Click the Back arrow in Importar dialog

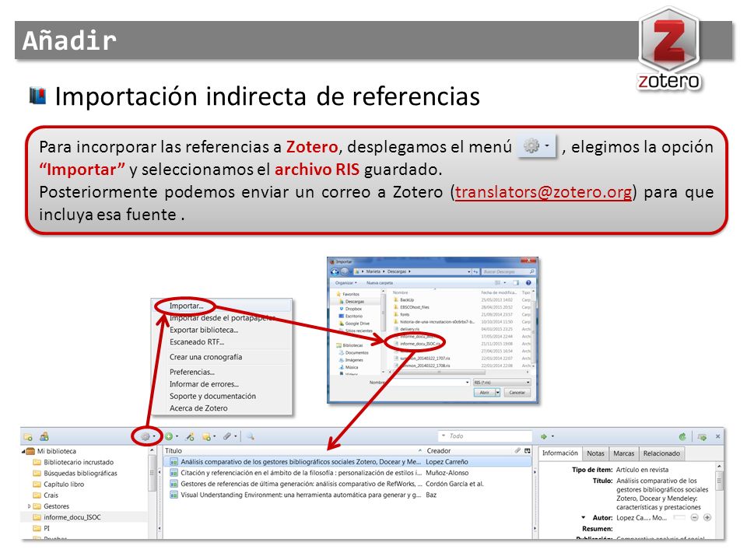pyautogui.click(x=335, y=271)
